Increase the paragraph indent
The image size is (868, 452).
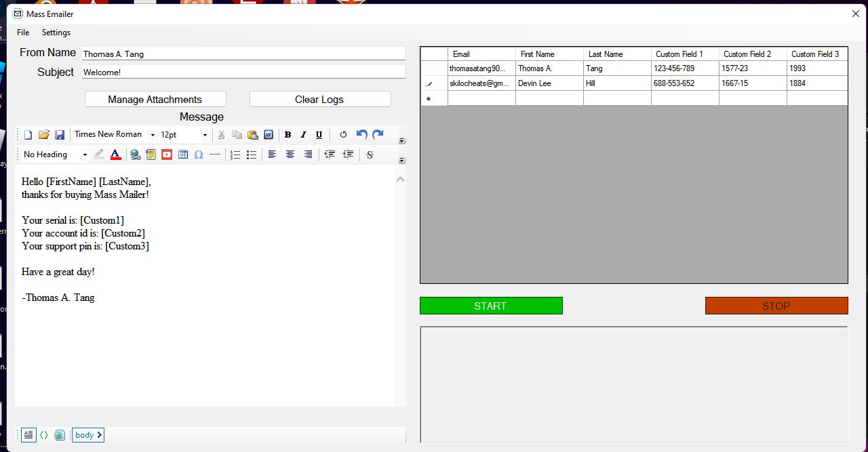[x=348, y=155]
